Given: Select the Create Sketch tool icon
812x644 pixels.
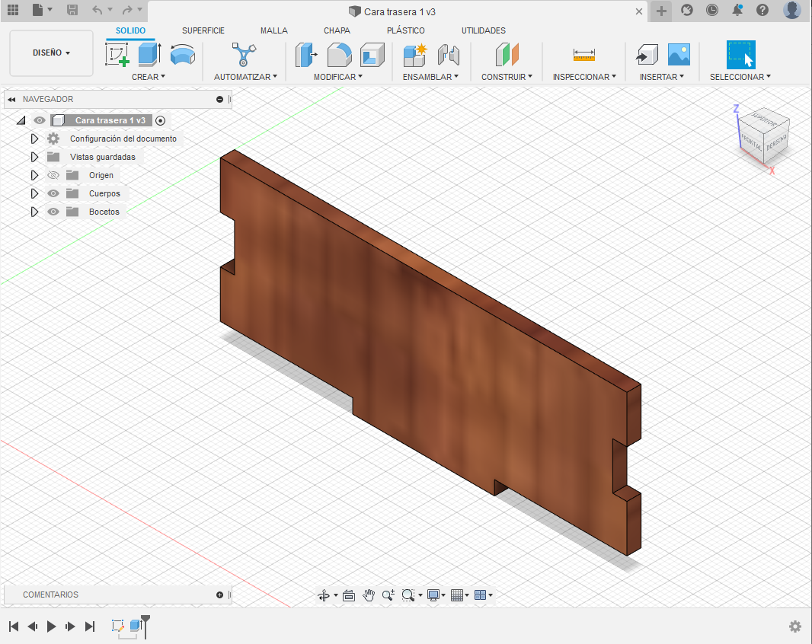Looking at the screenshot, I should pyautogui.click(x=117, y=55).
